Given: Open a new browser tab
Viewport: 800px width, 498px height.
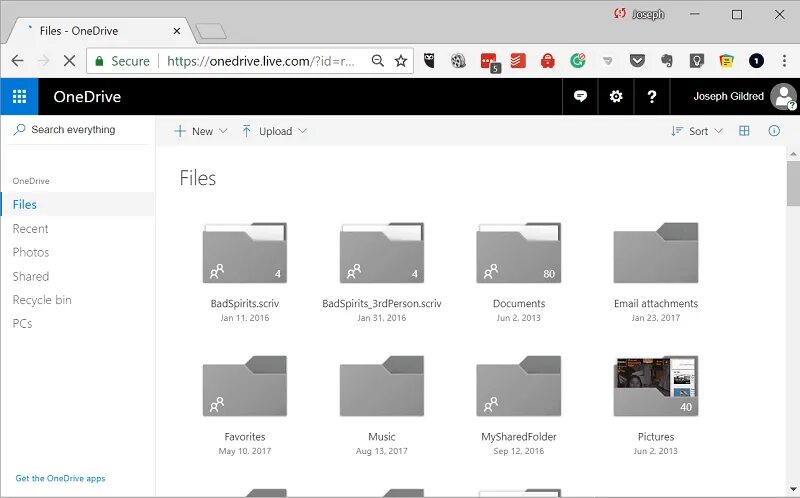Looking at the screenshot, I should coord(211,31).
